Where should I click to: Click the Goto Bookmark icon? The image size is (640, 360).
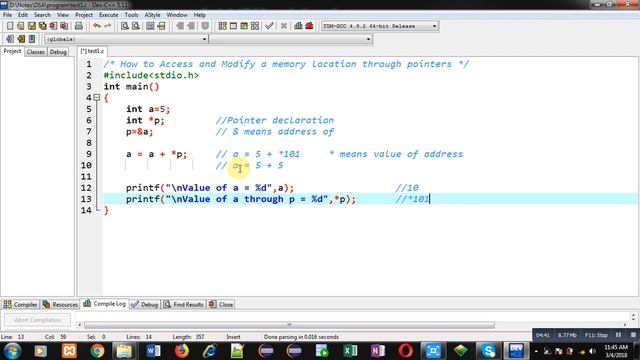click(x=32, y=39)
